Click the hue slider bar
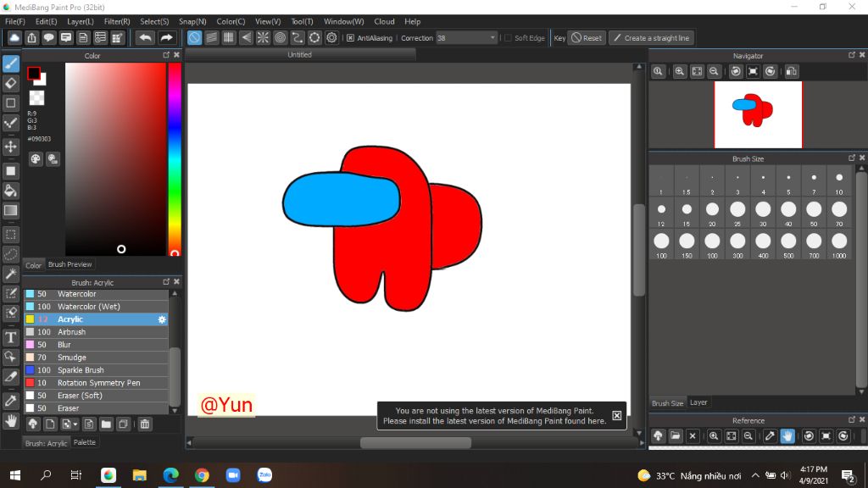868x488 pixels. coord(175,158)
